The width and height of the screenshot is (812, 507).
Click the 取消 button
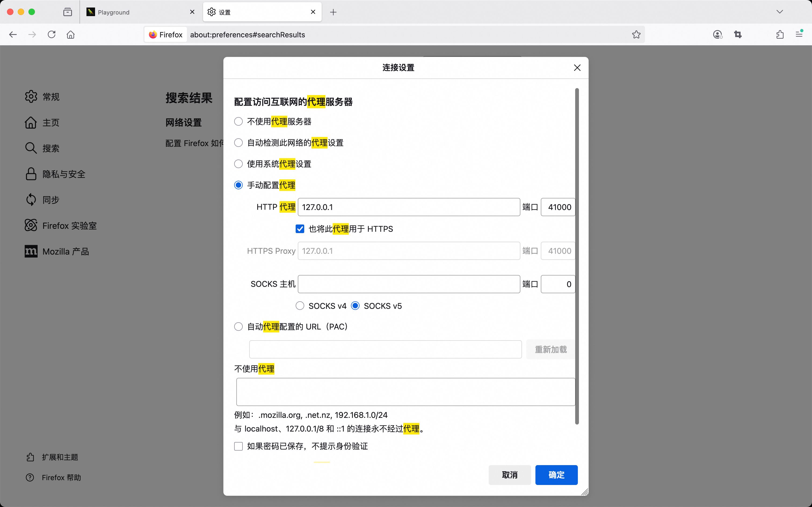(x=509, y=475)
